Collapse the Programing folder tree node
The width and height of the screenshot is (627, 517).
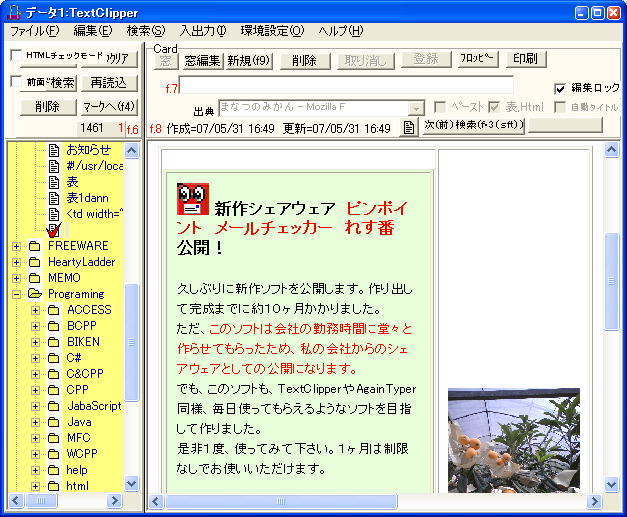(16, 294)
